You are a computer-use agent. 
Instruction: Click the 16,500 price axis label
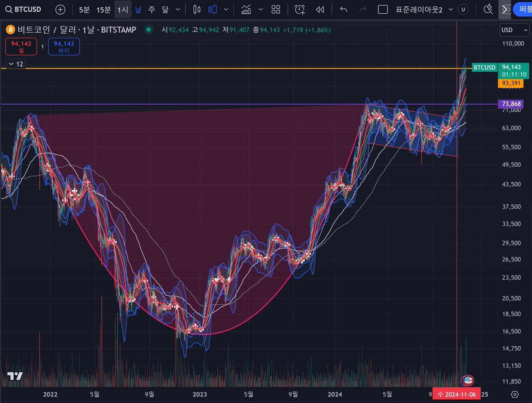[x=512, y=331]
